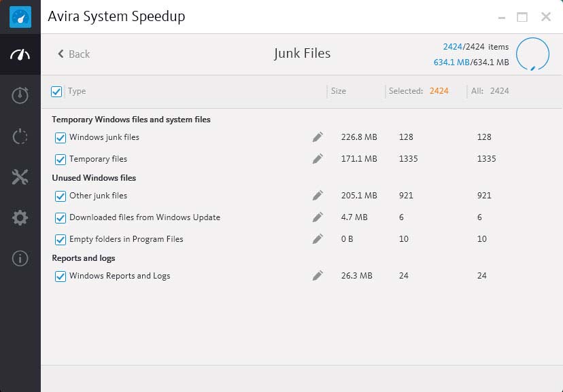
Task: Uncheck the Windows Reports and Logs checkbox
Action: tap(61, 277)
